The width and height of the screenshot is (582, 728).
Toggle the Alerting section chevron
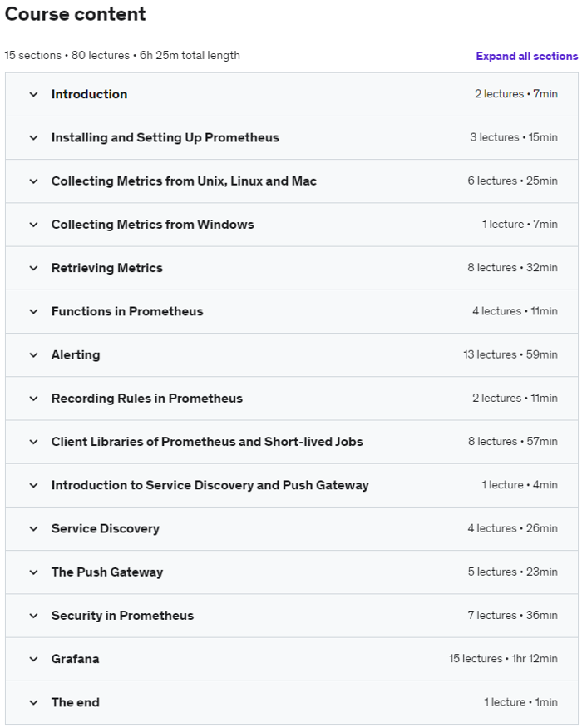[x=33, y=355]
